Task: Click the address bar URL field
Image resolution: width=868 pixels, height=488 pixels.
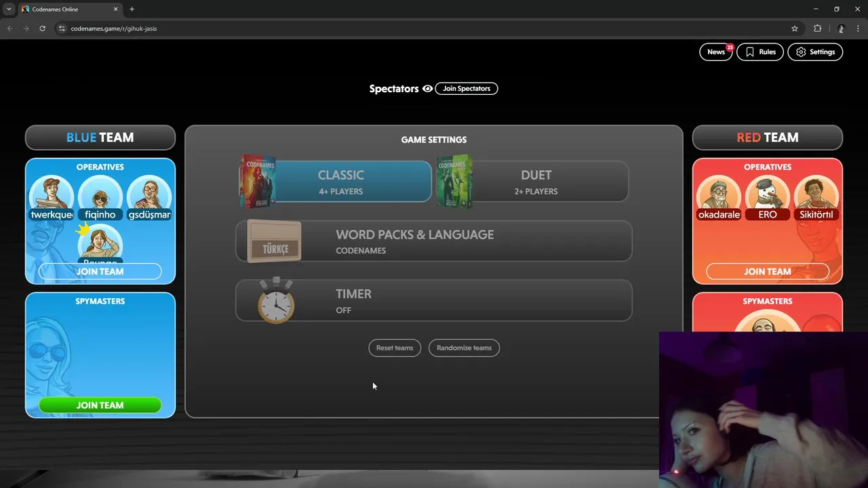Action: click(420, 28)
